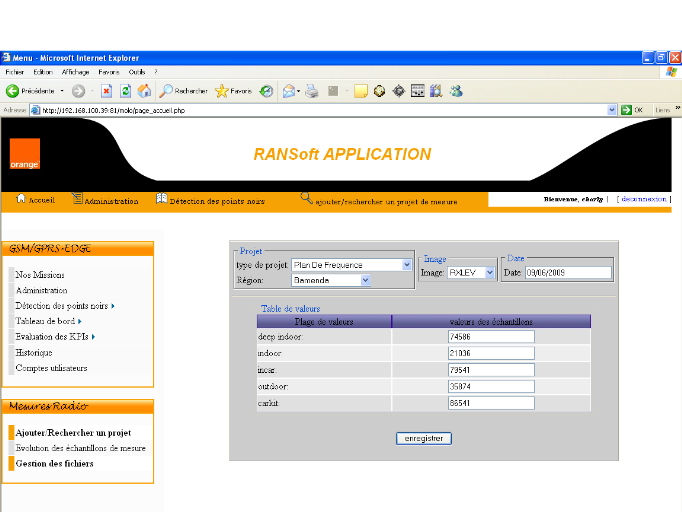Click the printer icon in the toolbar
682x512 pixels.
point(312,91)
